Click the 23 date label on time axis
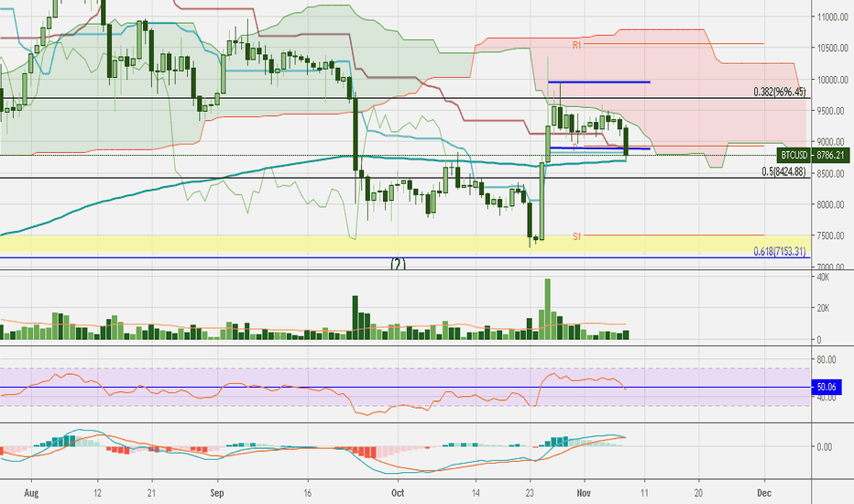 click(530, 493)
